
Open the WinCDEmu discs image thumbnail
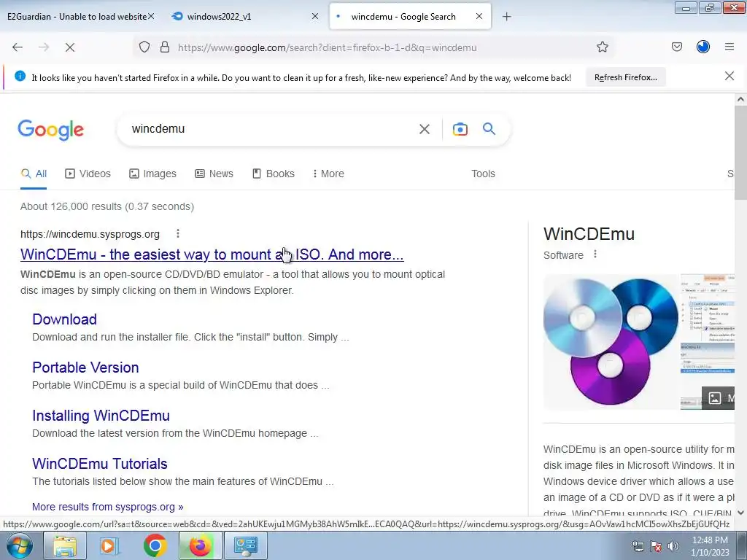tap(611, 342)
